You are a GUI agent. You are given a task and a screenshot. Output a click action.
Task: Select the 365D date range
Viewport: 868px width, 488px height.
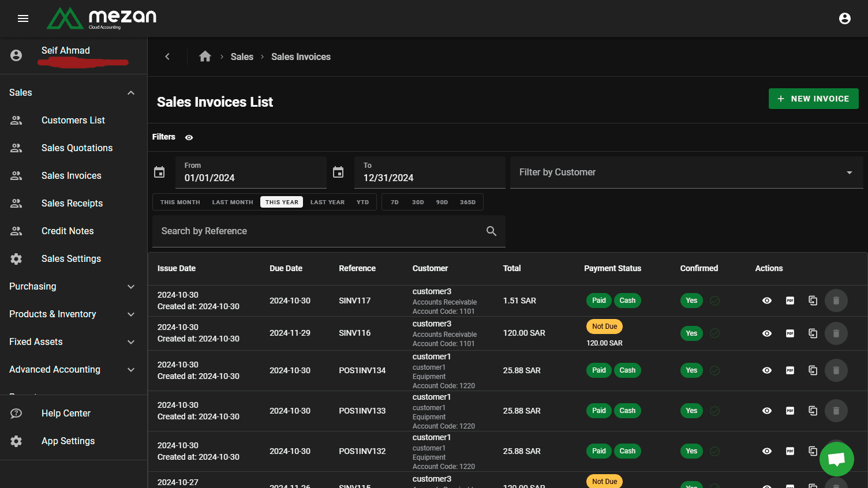click(x=467, y=202)
